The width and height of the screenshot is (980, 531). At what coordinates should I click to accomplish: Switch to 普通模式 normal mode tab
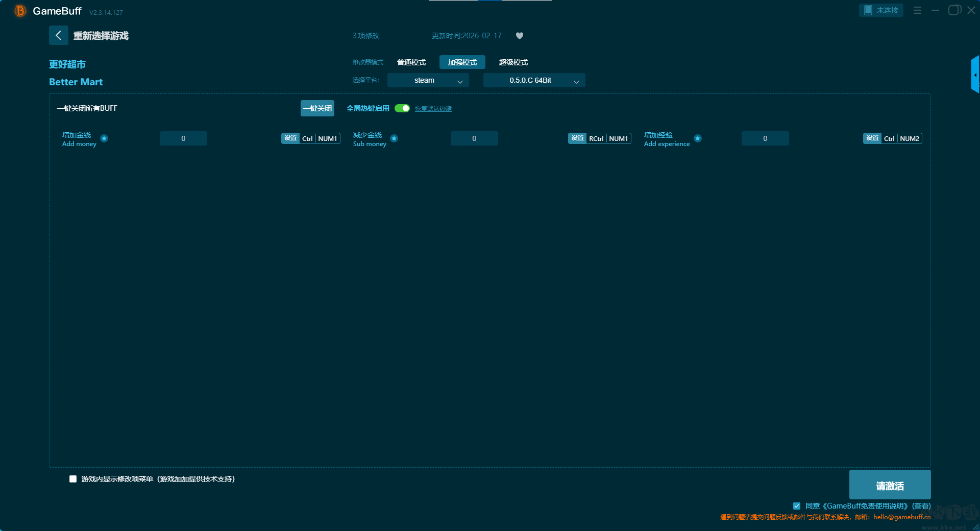pos(411,62)
